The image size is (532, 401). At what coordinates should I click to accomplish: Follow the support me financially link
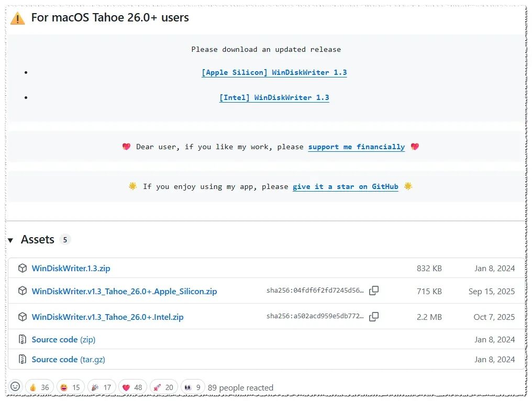pos(356,147)
